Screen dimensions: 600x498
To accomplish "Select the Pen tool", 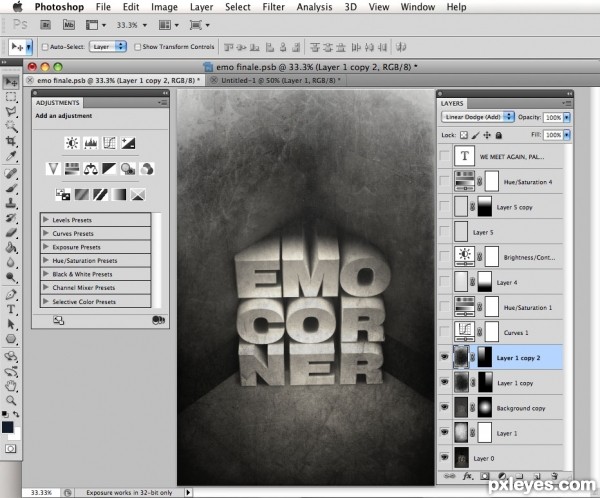I will point(11,294).
